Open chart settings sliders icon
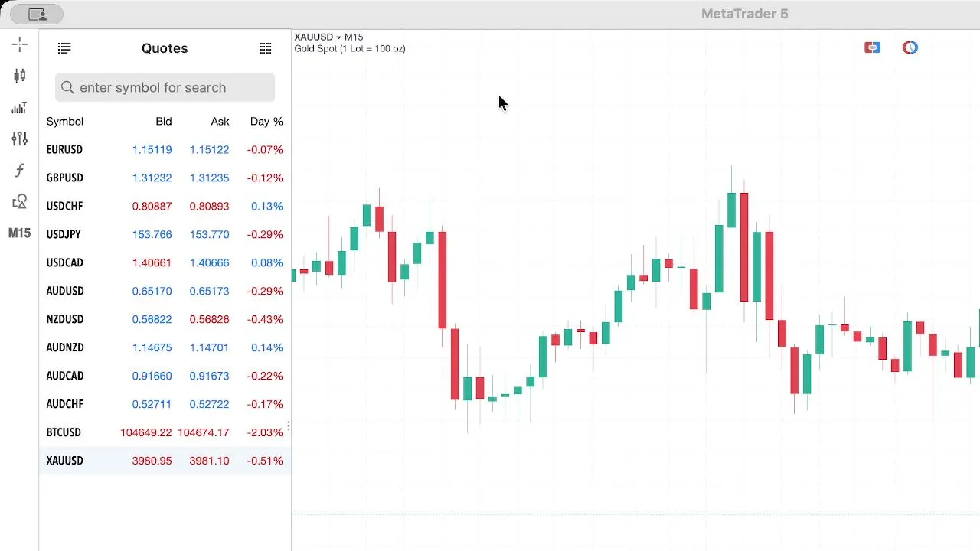This screenshot has width=980, height=551. [x=20, y=139]
